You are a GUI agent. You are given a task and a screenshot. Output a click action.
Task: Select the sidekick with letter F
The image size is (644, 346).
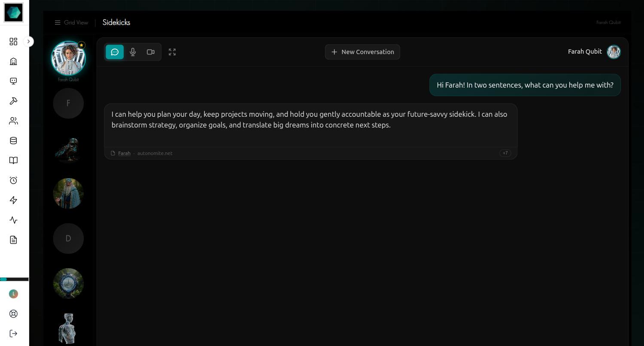[68, 103]
